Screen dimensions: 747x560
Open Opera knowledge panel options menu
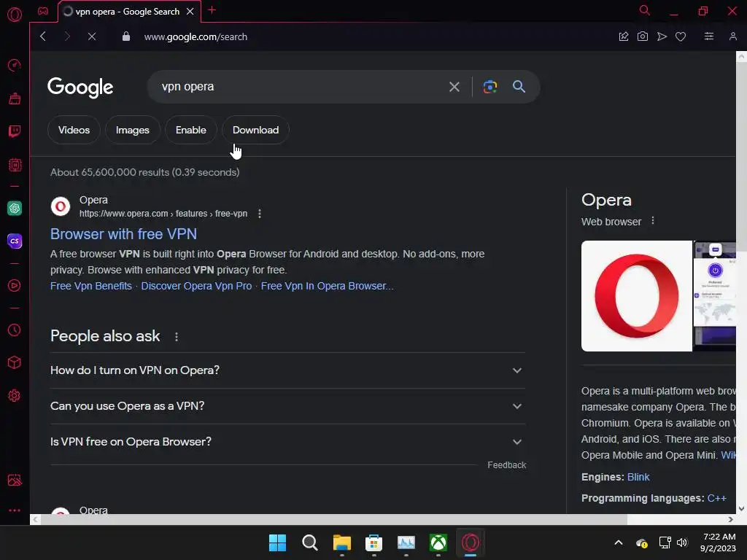coord(653,221)
